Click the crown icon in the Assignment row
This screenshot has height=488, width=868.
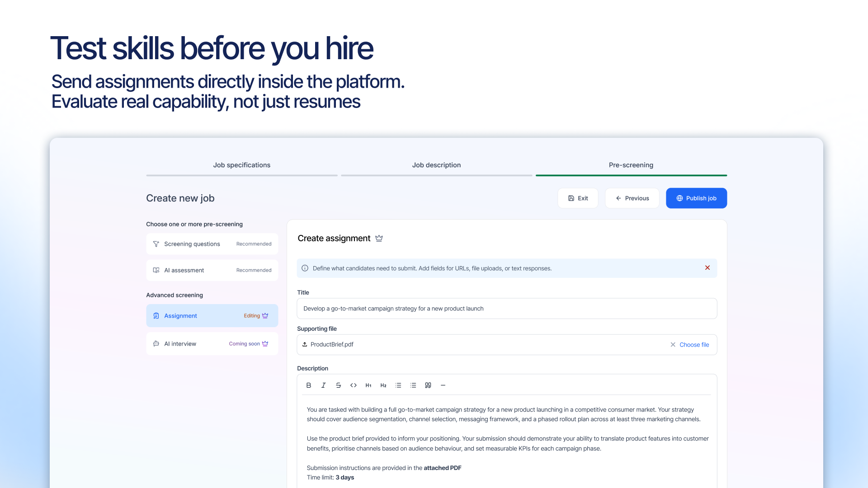pos(265,316)
